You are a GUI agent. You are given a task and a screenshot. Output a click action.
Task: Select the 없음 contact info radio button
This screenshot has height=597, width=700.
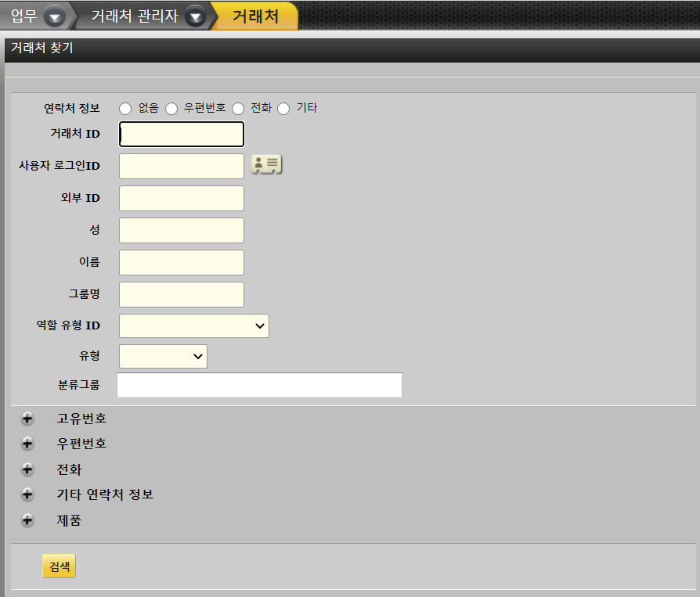tap(125, 109)
